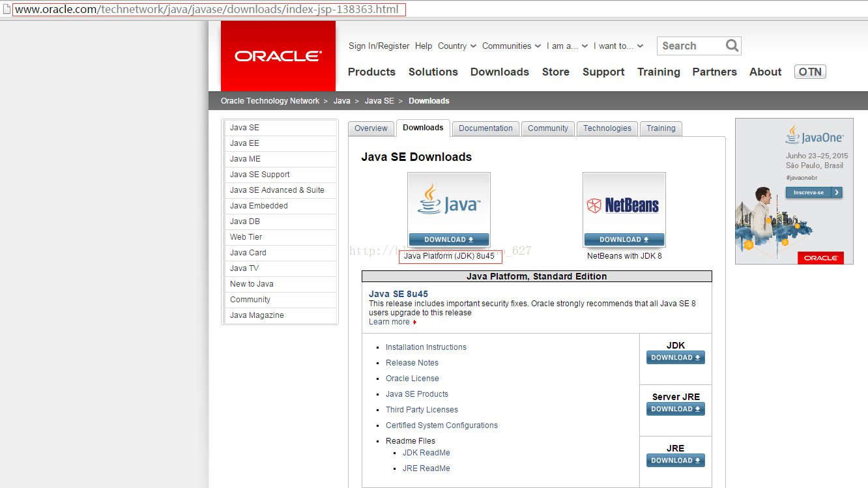The width and height of the screenshot is (868, 488).
Task: Switch to the Community tab
Action: pyautogui.click(x=548, y=128)
